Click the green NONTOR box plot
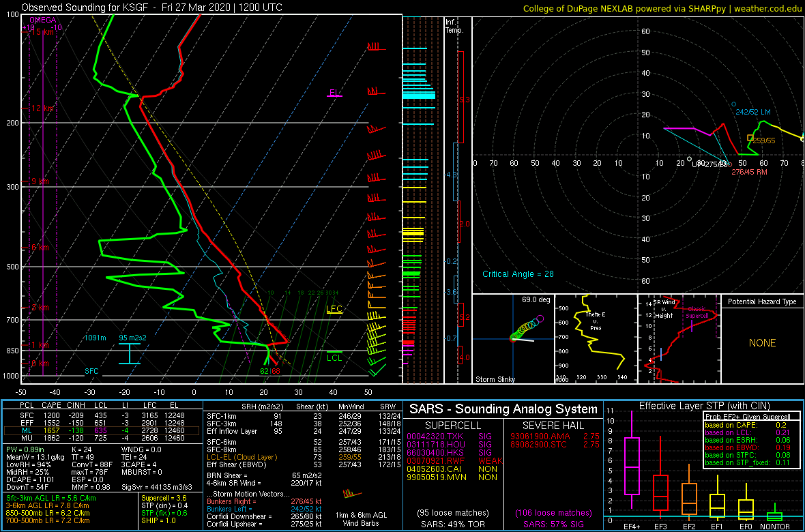This screenshot has height=532, width=805. pyautogui.click(x=775, y=516)
